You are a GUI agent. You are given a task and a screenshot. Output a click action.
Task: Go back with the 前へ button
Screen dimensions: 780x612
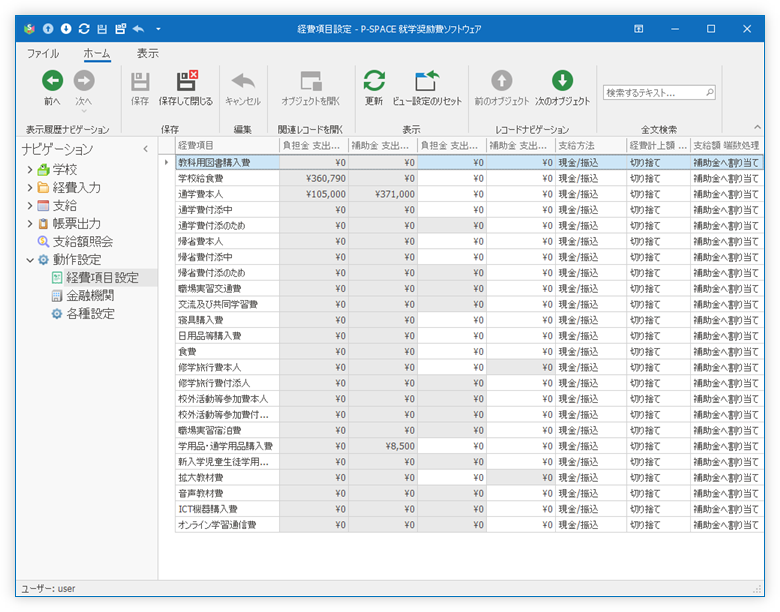(52, 89)
